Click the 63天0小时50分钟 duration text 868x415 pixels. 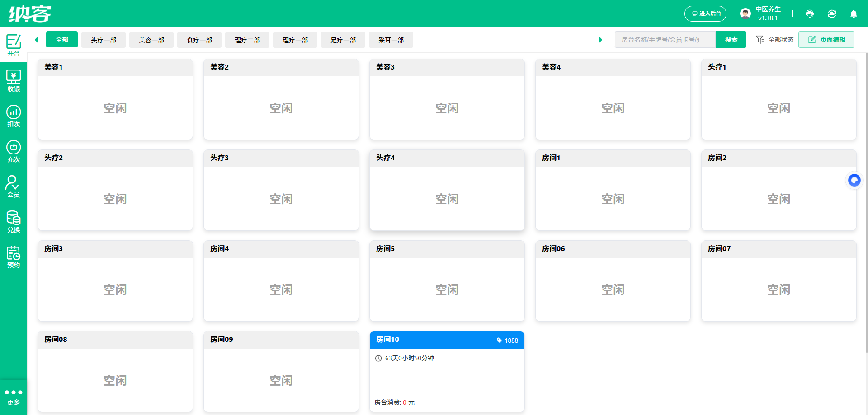point(410,358)
